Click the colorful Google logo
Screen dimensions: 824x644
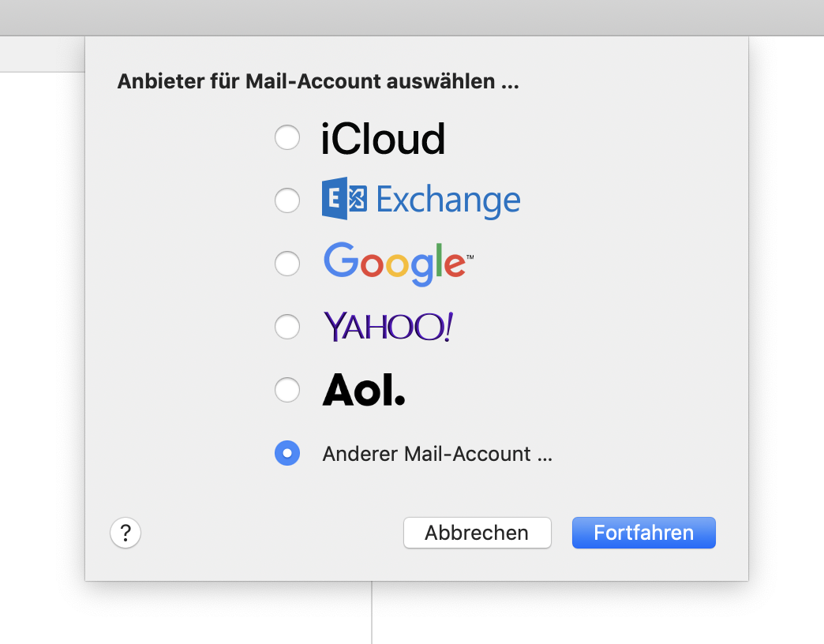coord(398,264)
